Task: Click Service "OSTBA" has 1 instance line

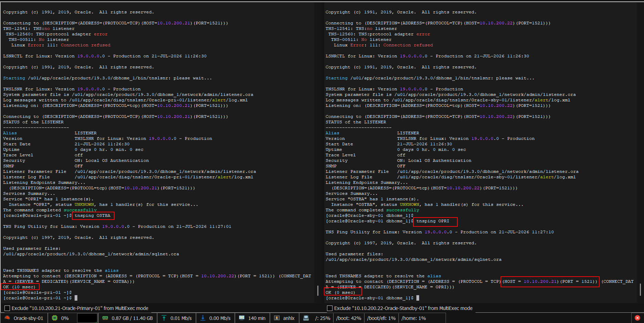Action: (x=372, y=199)
